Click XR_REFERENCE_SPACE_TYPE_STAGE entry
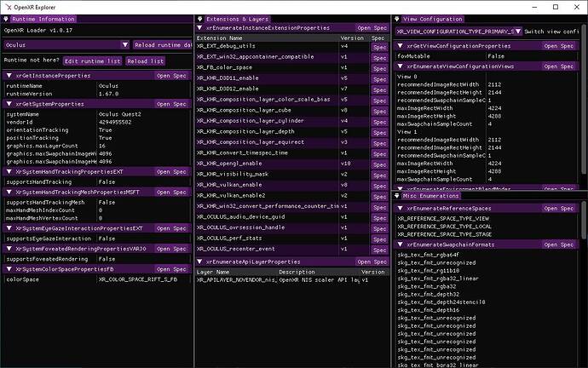This screenshot has width=588, height=368. coord(444,234)
